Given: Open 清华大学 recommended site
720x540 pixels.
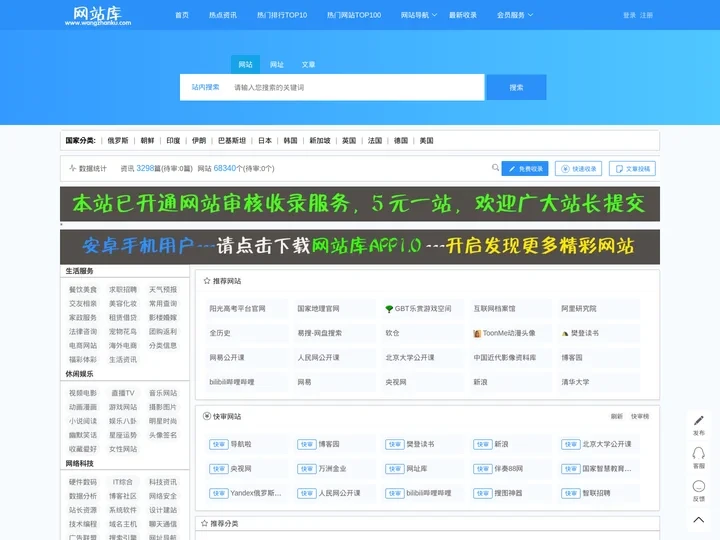Looking at the screenshot, I should point(575,382).
